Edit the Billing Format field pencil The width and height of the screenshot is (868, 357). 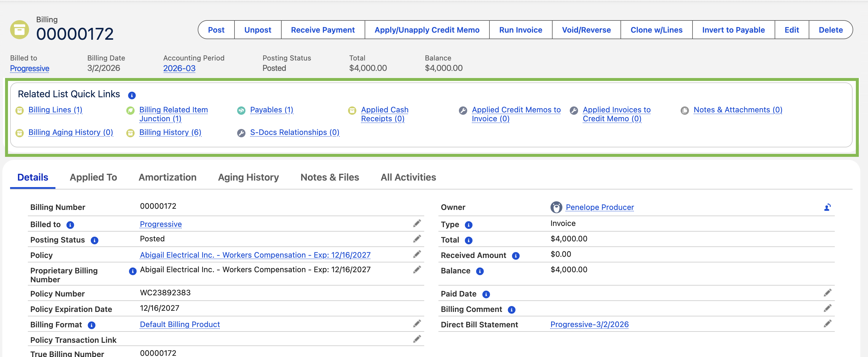tap(417, 323)
